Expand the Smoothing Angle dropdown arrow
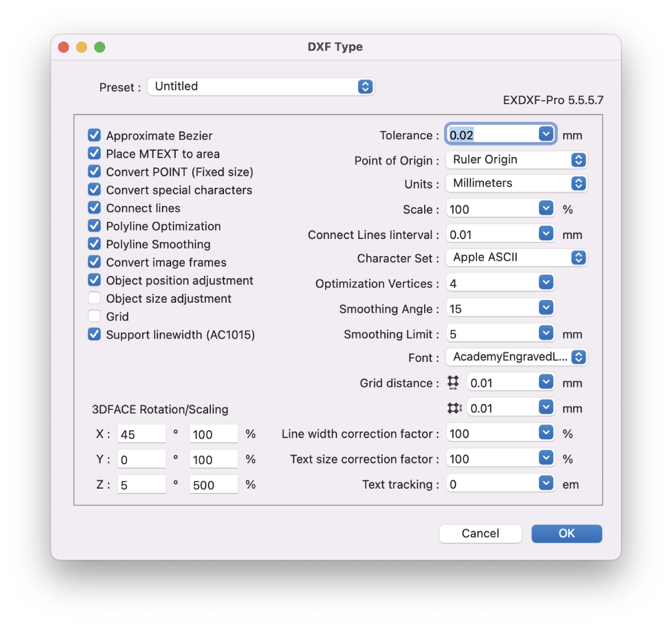This screenshot has width=672, height=627. (546, 308)
